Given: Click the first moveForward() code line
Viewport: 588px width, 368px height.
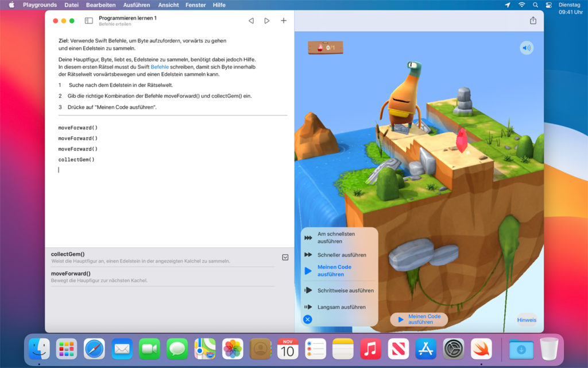Looking at the screenshot, I should (x=78, y=128).
